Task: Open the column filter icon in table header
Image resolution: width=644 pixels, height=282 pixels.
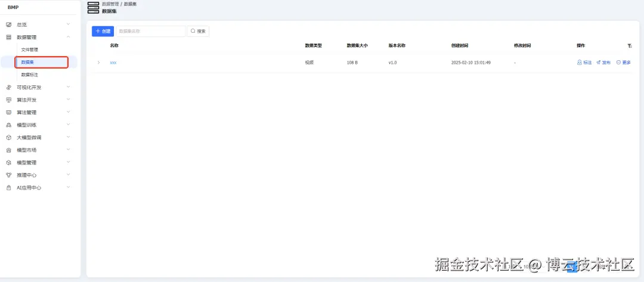Action: (630, 46)
